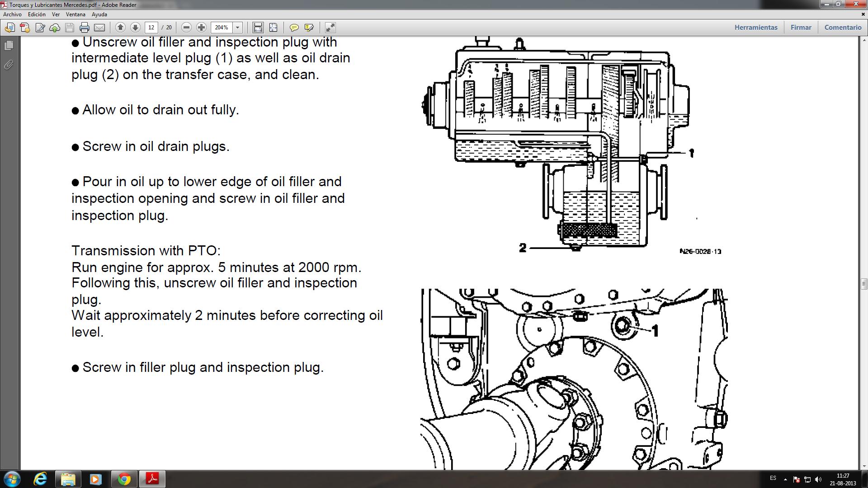The height and width of the screenshot is (488, 868).
Task: Click the text 'Screw in oil drain plugs.'
Action: [x=156, y=147]
